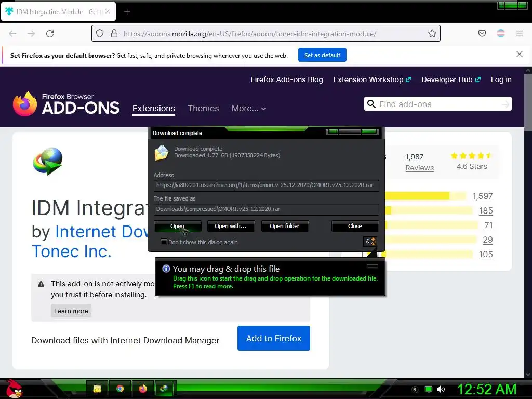Open the 1,597 five-star ratings link
The width and height of the screenshot is (532, 399).
coord(483,196)
